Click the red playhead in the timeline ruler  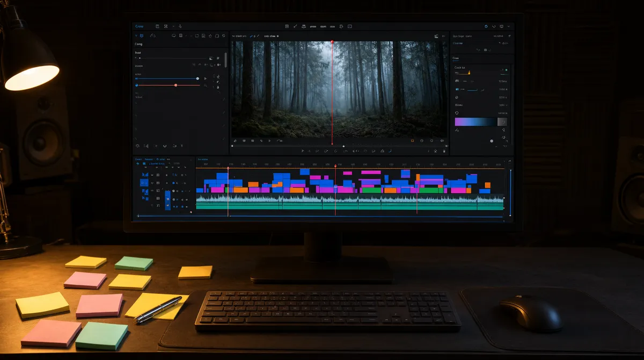coord(336,166)
